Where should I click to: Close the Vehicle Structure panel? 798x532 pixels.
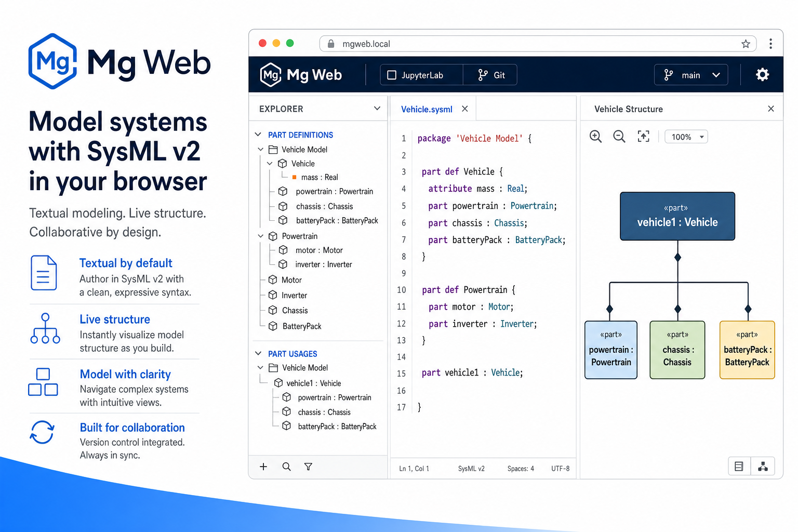pyautogui.click(x=771, y=109)
